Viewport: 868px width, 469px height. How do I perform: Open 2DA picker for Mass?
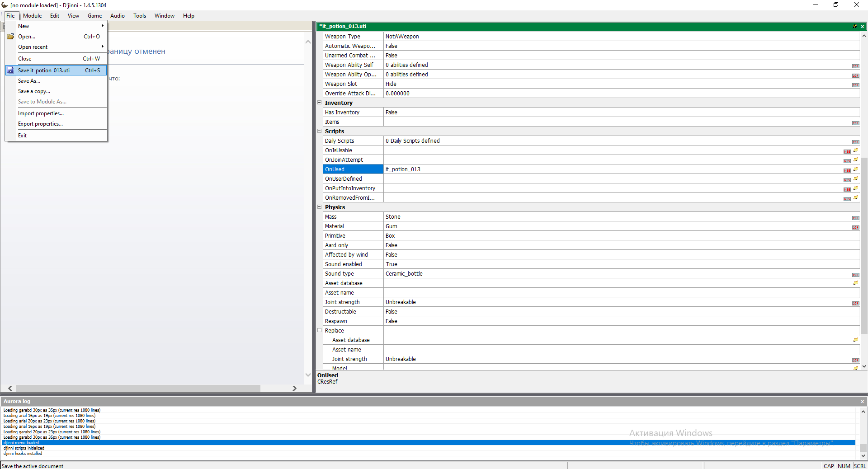[855, 218]
